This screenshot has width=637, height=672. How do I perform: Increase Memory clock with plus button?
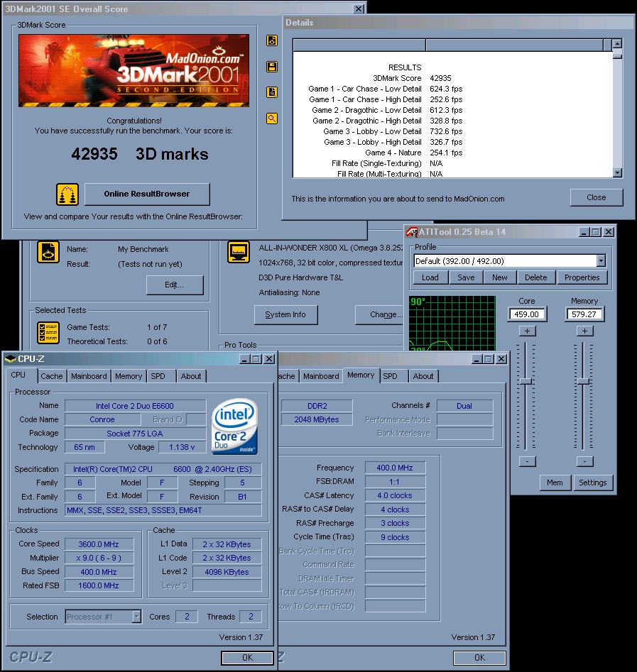[584, 331]
